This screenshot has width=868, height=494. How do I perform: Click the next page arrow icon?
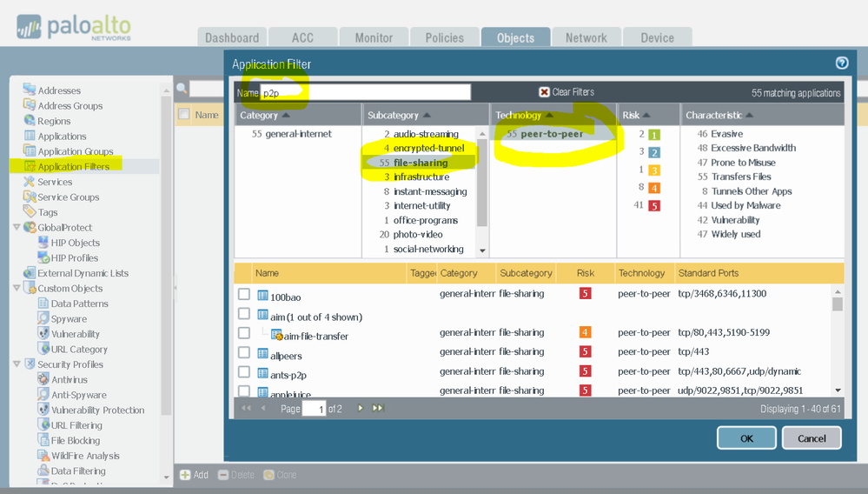tap(361, 408)
